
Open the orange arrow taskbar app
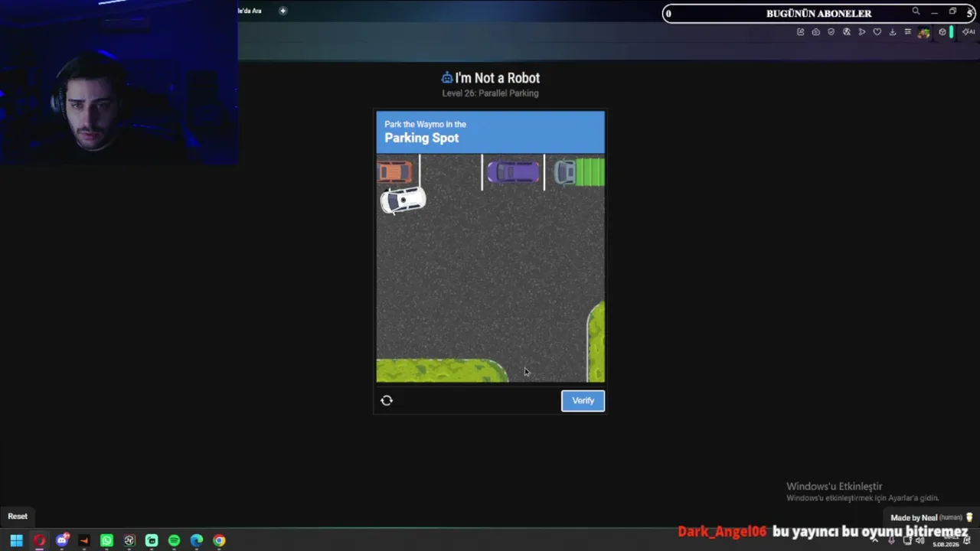pos(84,541)
